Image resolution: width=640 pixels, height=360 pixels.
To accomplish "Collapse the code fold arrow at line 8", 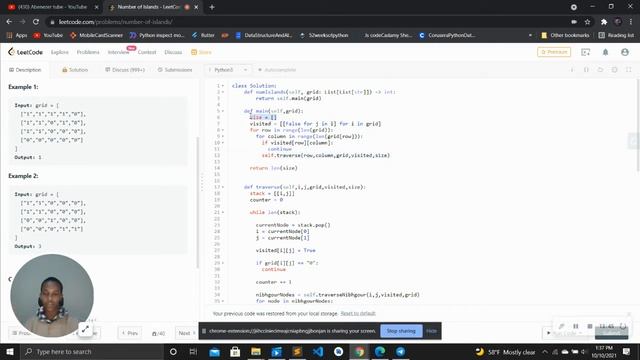I will (223, 130).
